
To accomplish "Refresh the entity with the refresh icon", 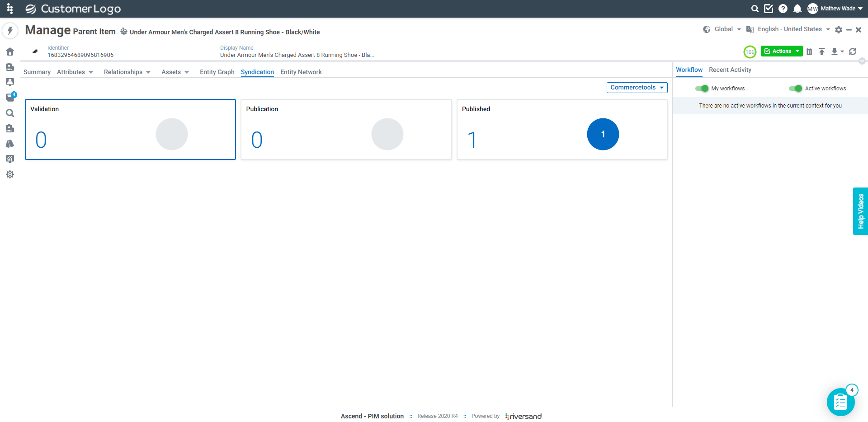I will coord(853,52).
